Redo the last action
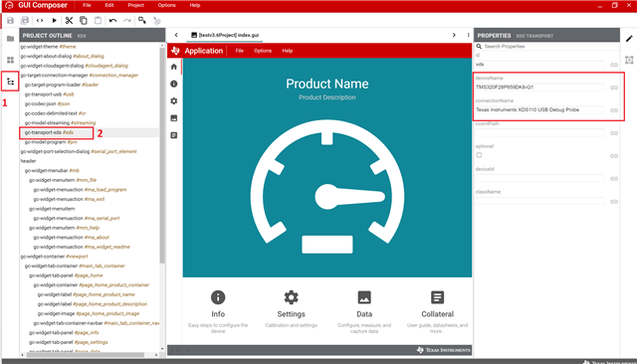Screen dimensions: 637x364 [127, 20]
